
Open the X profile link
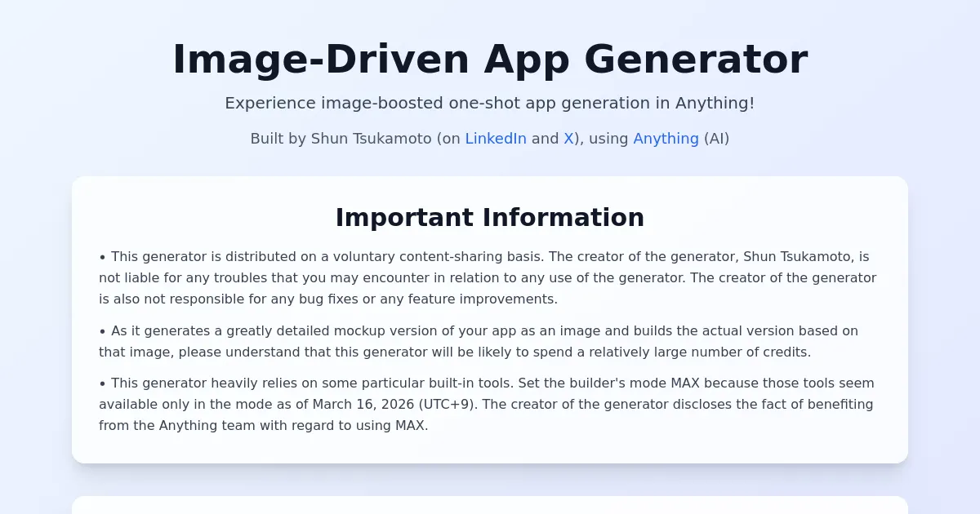[x=568, y=139]
